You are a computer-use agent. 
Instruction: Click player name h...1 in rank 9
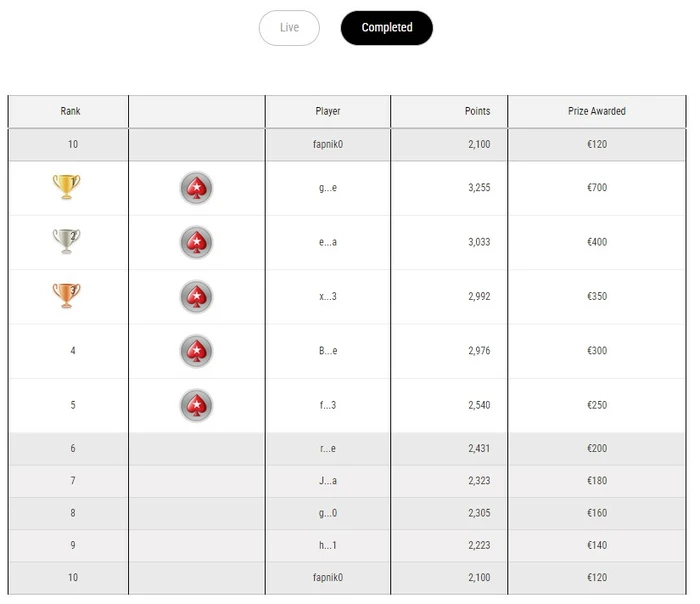pyautogui.click(x=327, y=546)
